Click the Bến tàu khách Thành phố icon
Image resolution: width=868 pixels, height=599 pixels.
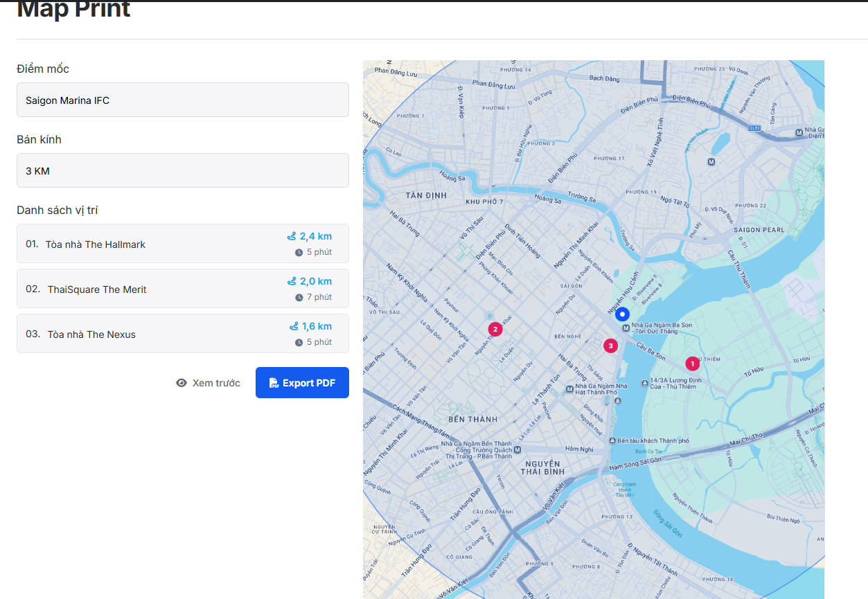pos(612,441)
